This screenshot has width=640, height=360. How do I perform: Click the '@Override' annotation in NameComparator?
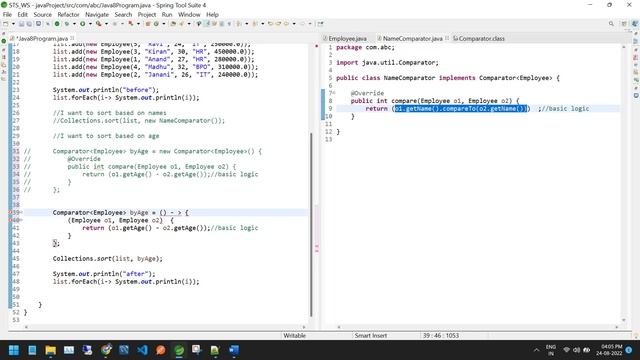367,93
